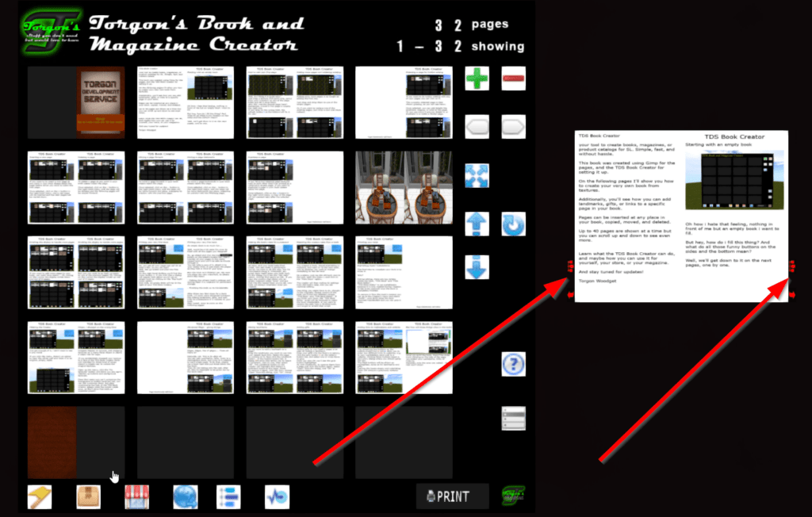
Task: Click the striped-awning store icon
Action: [x=136, y=497]
